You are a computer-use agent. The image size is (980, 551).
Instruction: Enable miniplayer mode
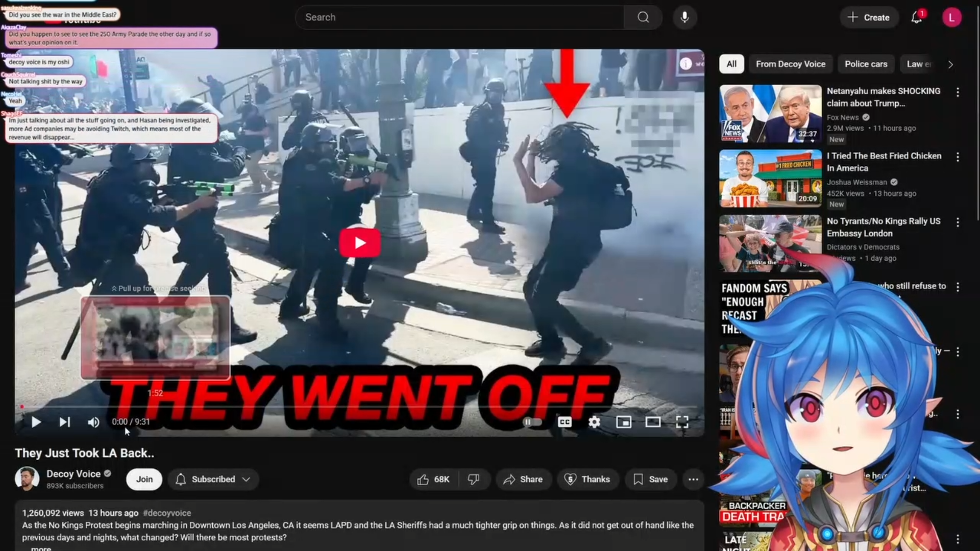point(624,422)
